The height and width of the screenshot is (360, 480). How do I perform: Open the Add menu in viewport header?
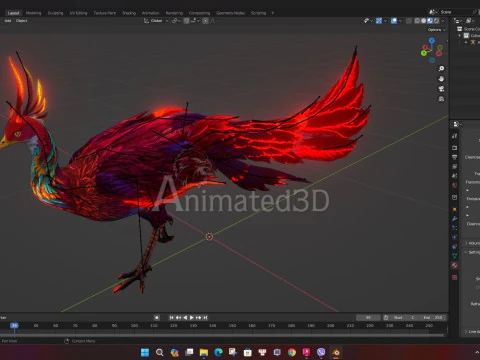tap(8, 21)
